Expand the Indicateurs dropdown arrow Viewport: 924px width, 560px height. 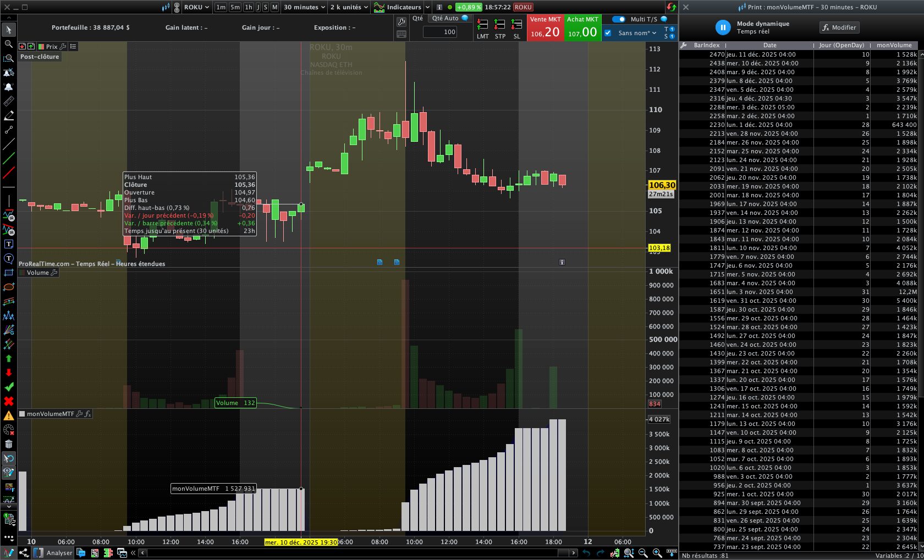tap(426, 7)
